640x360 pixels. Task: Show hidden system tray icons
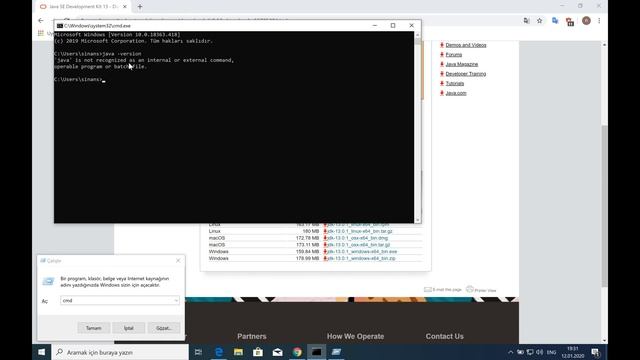point(510,352)
